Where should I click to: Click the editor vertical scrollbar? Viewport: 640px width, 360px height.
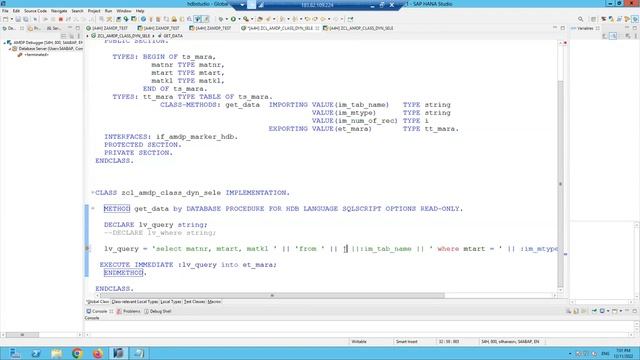pos(560,184)
